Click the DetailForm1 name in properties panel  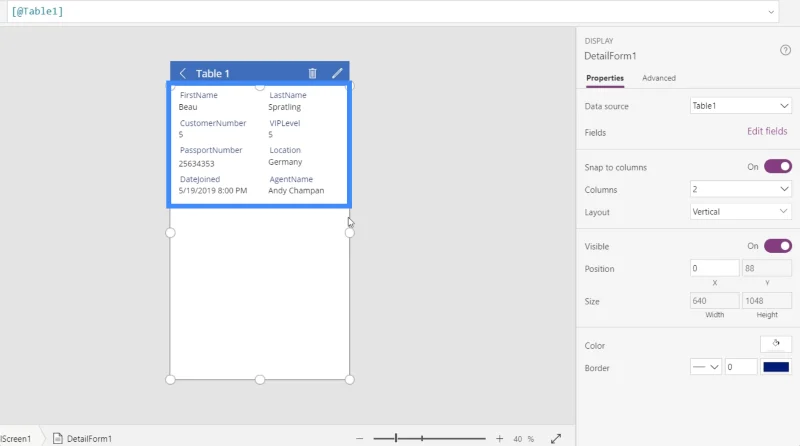click(x=610, y=56)
